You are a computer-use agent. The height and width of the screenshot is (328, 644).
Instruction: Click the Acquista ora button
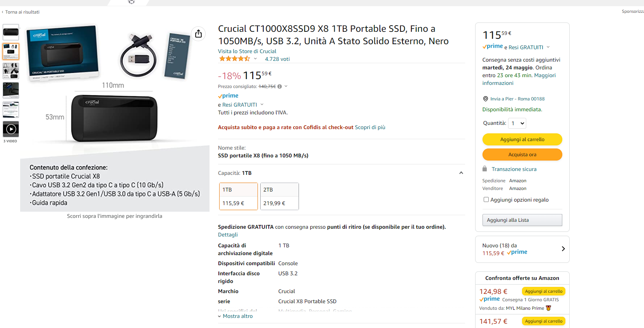click(522, 154)
